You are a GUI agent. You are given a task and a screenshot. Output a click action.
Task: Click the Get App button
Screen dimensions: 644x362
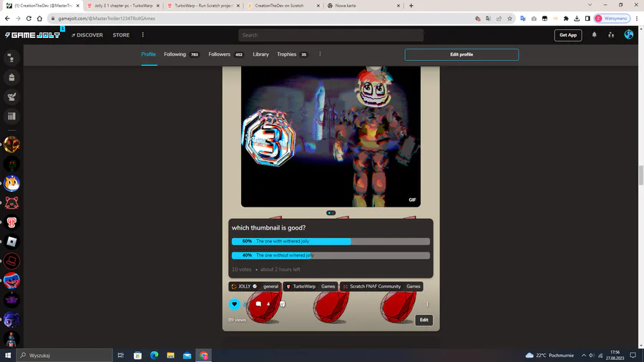tap(568, 35)
